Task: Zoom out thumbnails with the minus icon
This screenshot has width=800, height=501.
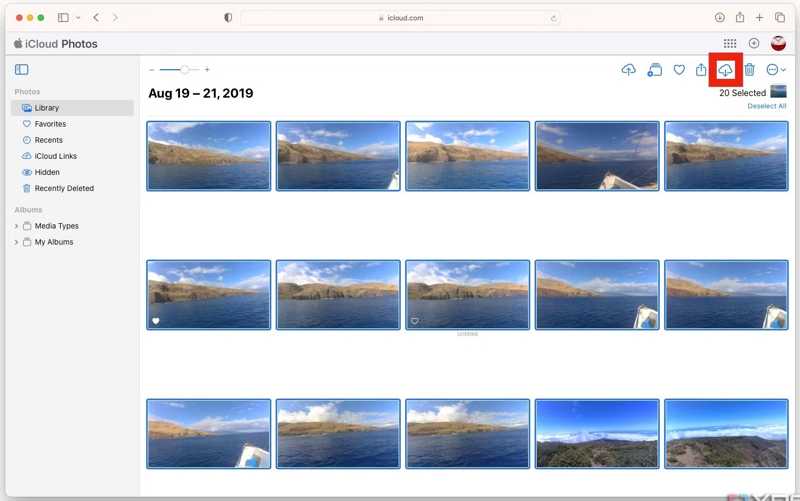Action: [152, 70]
